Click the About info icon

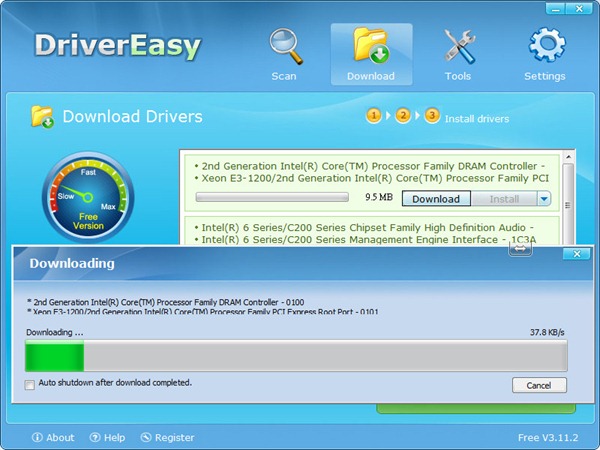point(37,437)
